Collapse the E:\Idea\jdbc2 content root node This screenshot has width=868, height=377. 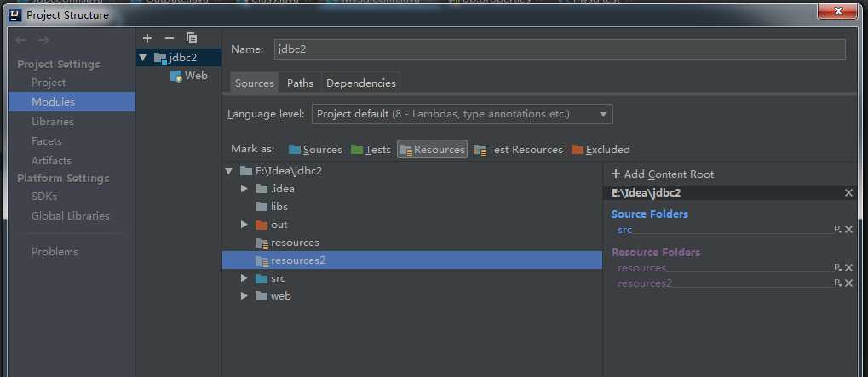(x=229, y=171)
